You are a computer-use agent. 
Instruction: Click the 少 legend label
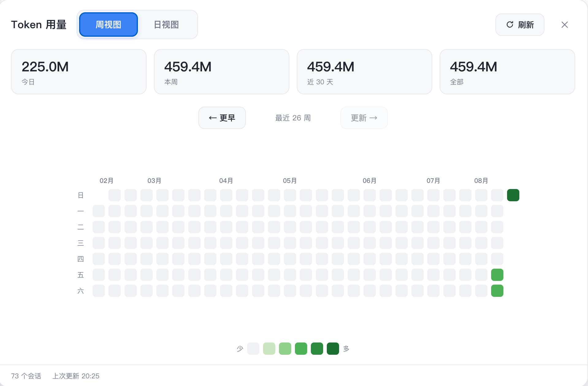pyautogui.click(x=240, y=349)
